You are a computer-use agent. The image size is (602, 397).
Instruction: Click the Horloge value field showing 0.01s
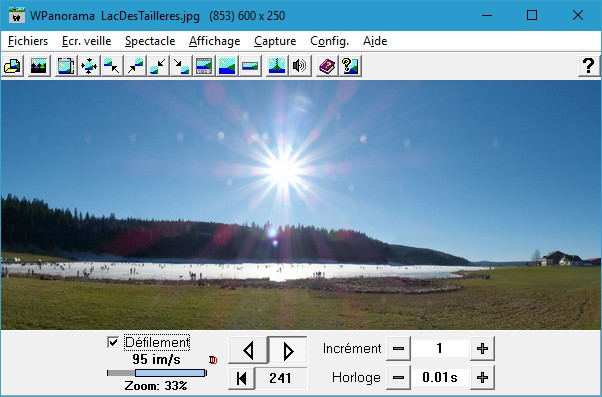(440, 377)
